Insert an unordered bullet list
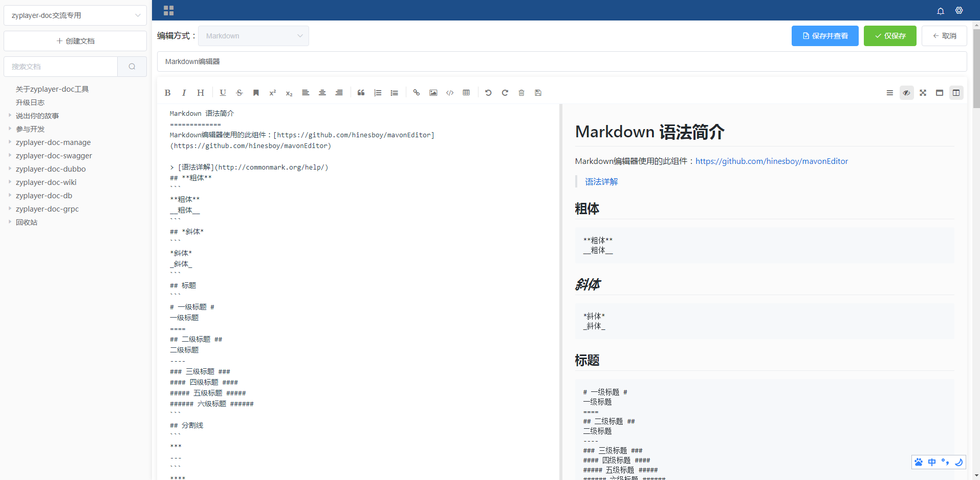 click(394, 93)
